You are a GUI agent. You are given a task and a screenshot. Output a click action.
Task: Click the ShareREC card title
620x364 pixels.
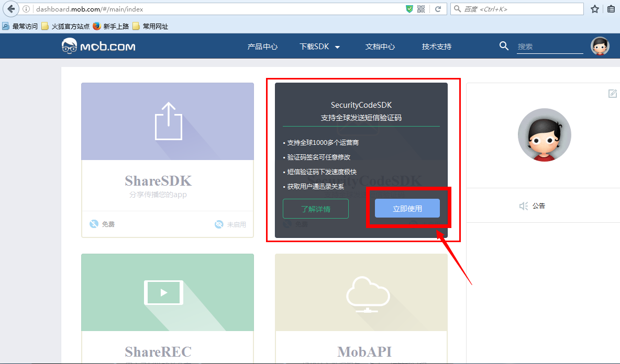pos(158,351)
